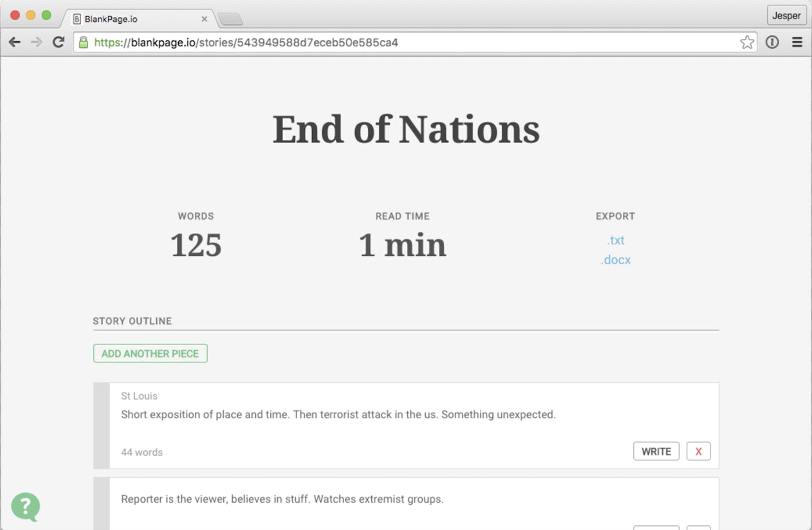Select the BlankPage.io browser tab

click(139, 19)
